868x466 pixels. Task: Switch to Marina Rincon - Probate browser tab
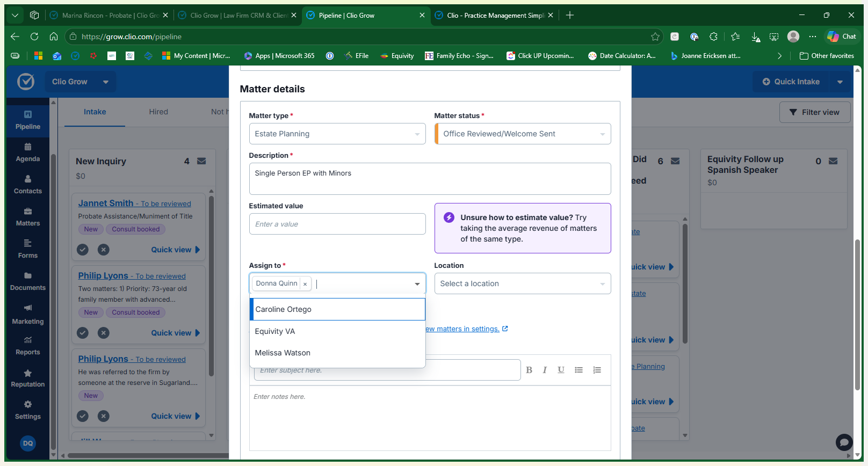point(109,15)
